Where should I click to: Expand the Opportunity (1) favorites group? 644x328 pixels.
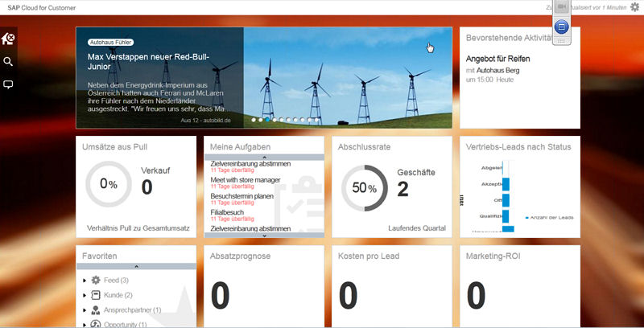coord(85,324)
